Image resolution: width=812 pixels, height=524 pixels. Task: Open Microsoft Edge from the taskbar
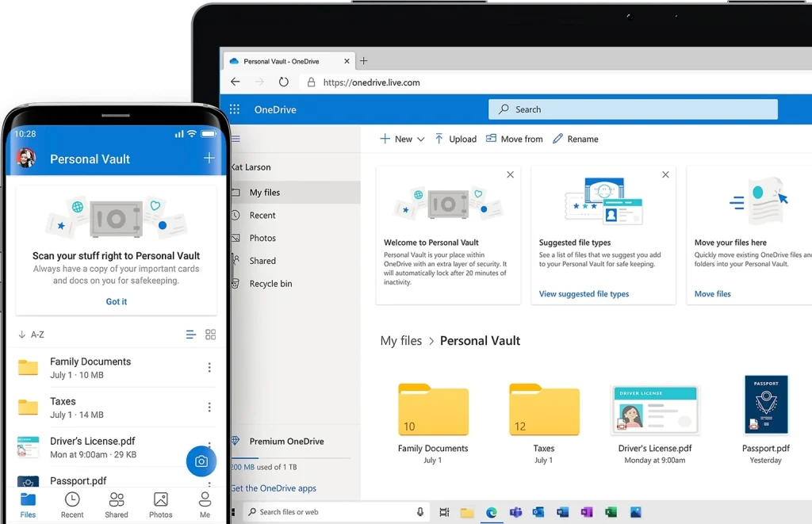(x=492, y=512)
